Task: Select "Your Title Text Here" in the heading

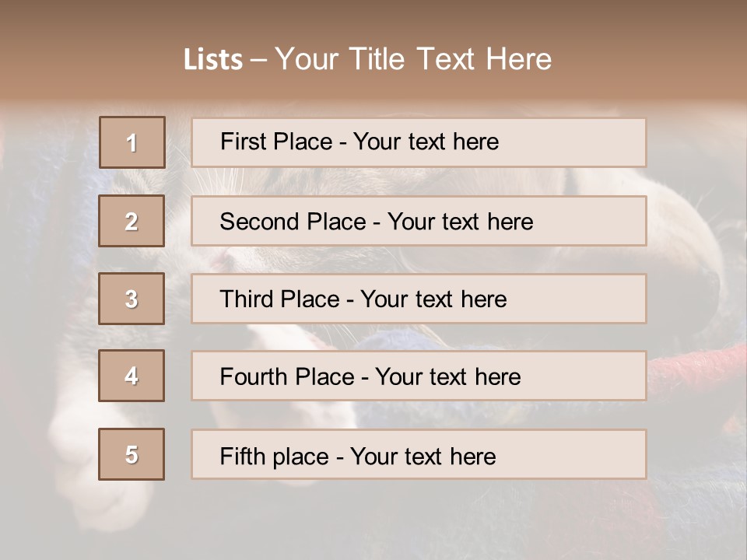Action: point(413,59)
